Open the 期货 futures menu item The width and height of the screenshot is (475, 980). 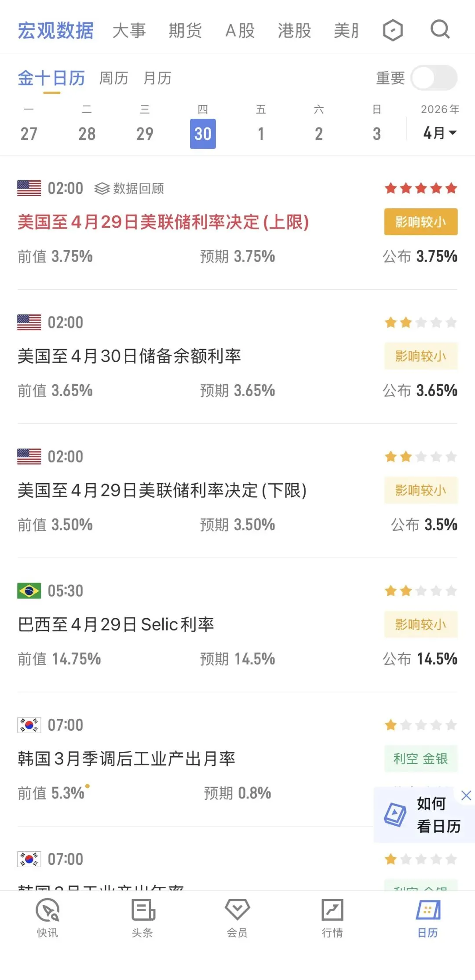coord(185,30)
